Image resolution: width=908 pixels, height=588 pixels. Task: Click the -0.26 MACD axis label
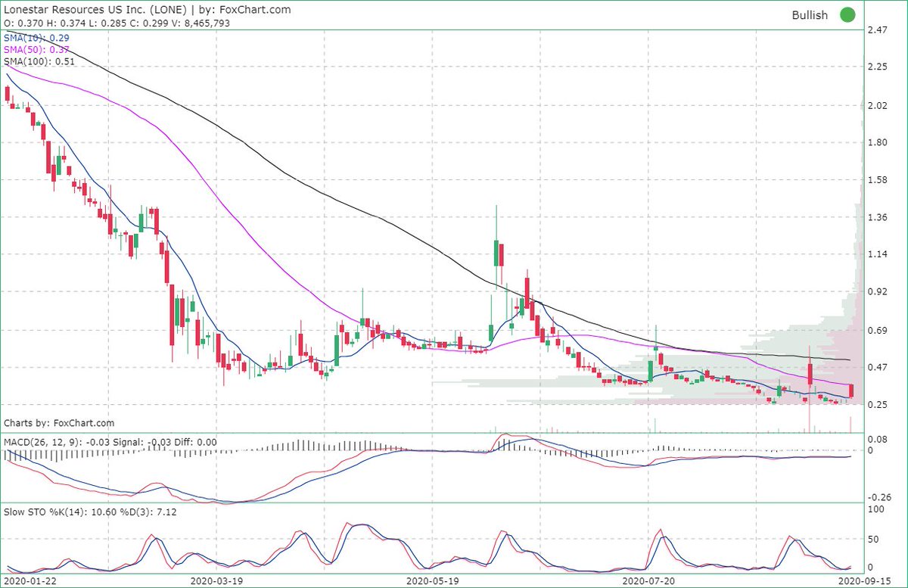(x=878, y=497)
